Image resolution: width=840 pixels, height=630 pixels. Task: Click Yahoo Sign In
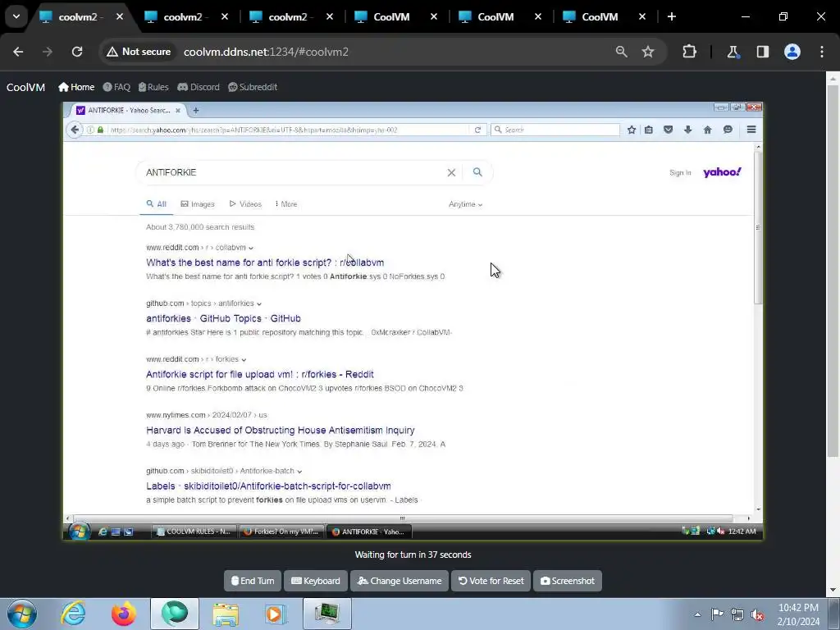(x=680, y=172)
